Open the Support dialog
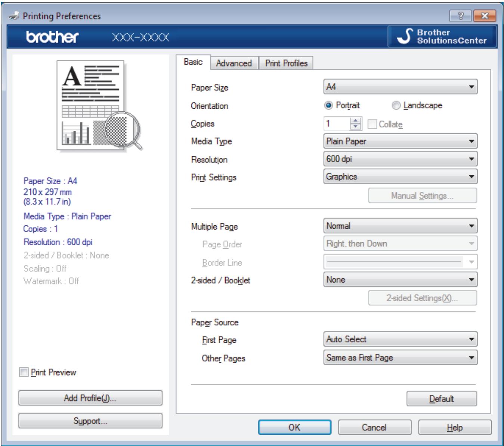The height and width of the screenshot is (446, 504). click(90, 421)
